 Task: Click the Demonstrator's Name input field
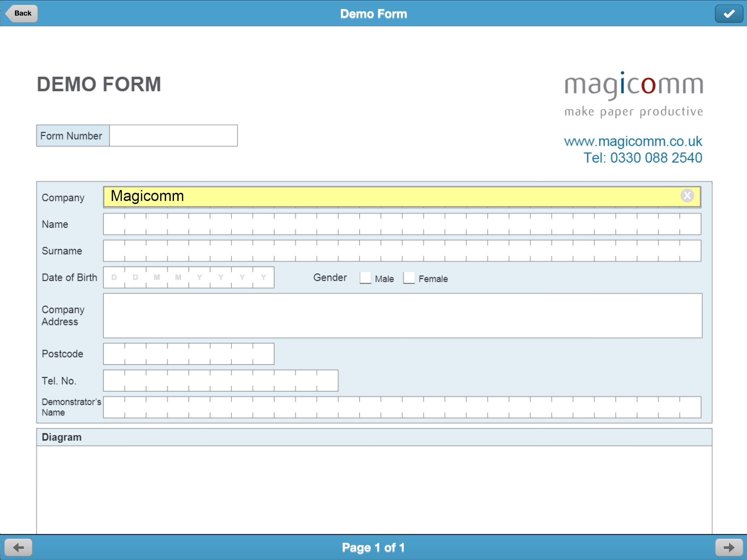402,407
